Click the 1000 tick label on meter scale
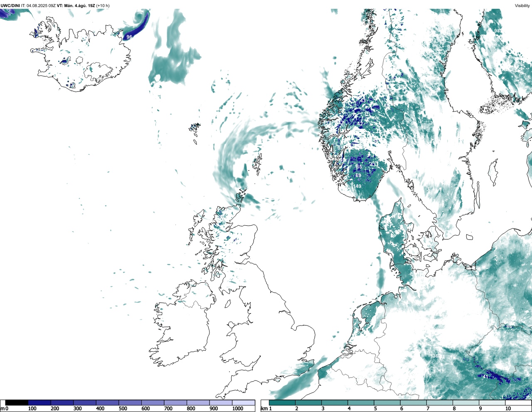532x412 pixels. pyautogui.click(x=238, y=409)
